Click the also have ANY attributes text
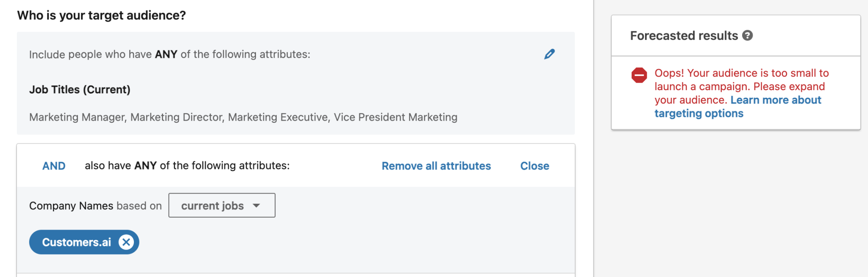The height and width of the screenshot is (277, 868). pos(187,166)
